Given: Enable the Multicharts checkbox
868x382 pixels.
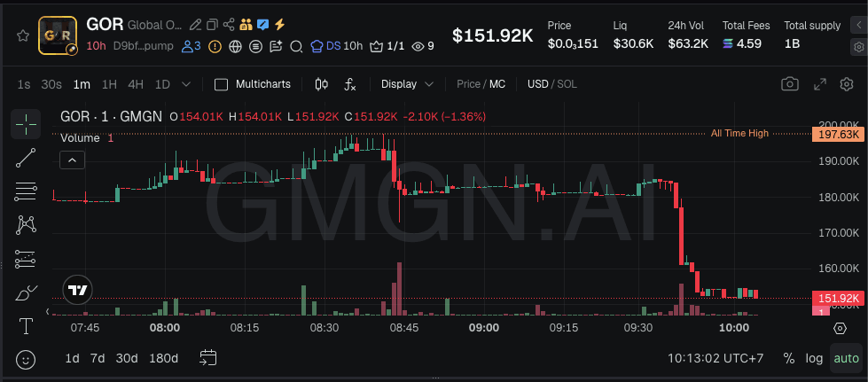Looking at the screenshot, I should pos(222,84).
